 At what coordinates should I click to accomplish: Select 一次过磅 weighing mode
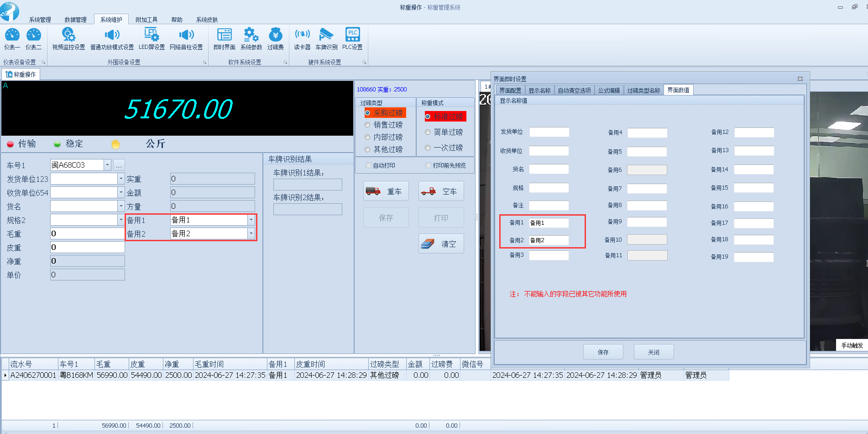coord(444,148)
